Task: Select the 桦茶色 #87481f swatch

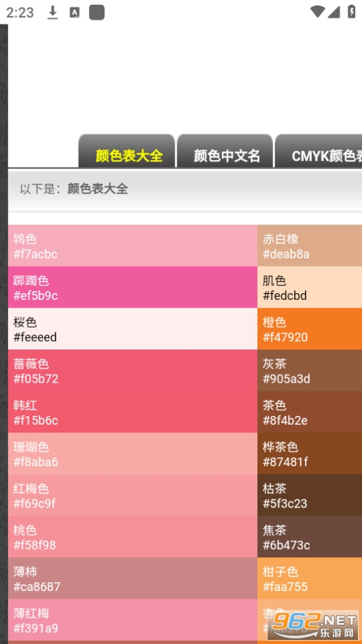Action: [x=310, y=454]
